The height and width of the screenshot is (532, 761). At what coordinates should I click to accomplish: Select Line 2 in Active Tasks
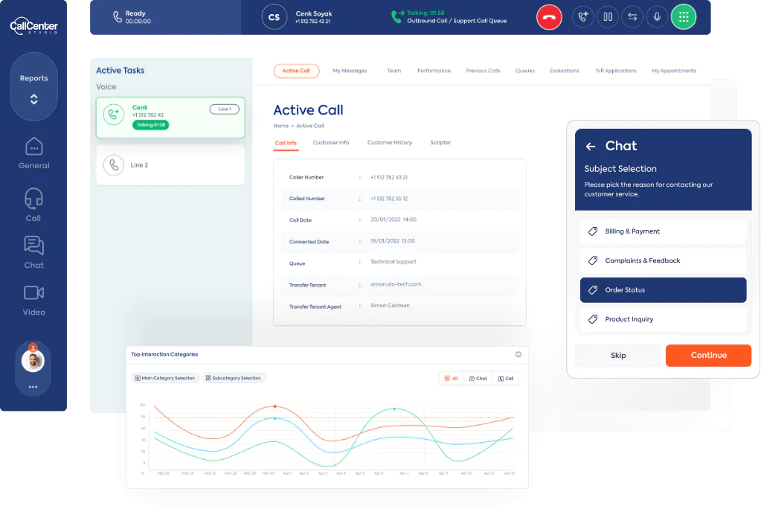pos(170,164)
